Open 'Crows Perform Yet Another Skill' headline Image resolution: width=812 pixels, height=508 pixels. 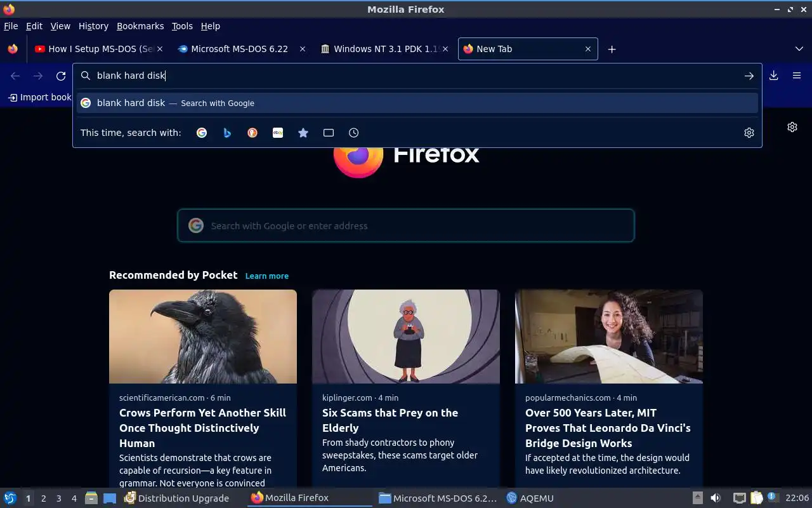202,428
